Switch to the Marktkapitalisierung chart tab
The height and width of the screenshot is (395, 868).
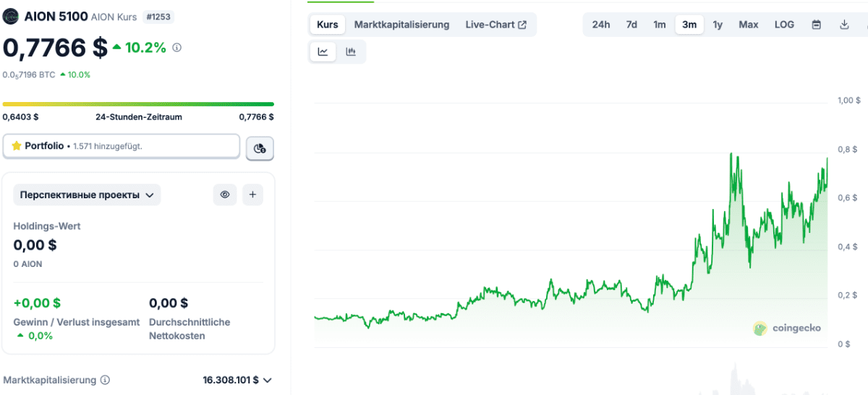click(401, 25)
